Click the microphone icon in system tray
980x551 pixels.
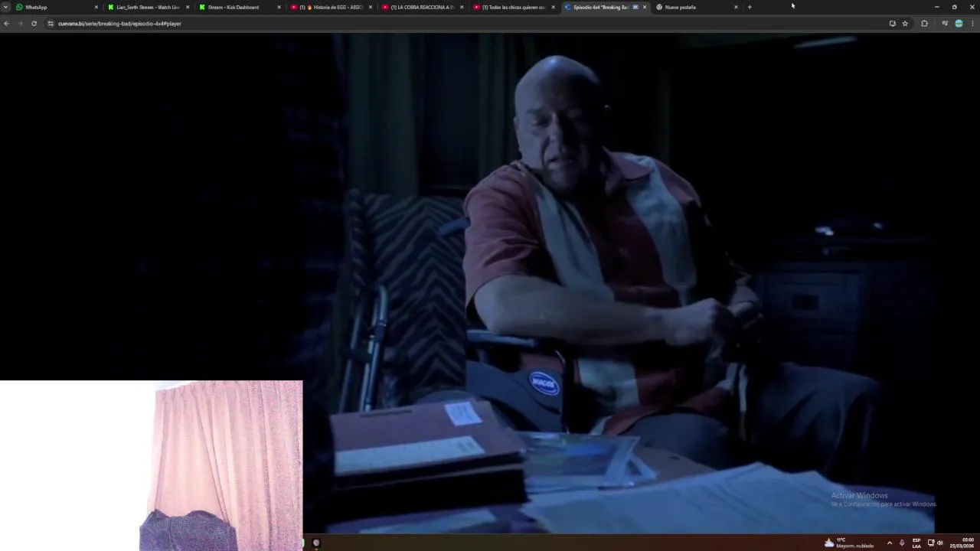pos(902,543)
